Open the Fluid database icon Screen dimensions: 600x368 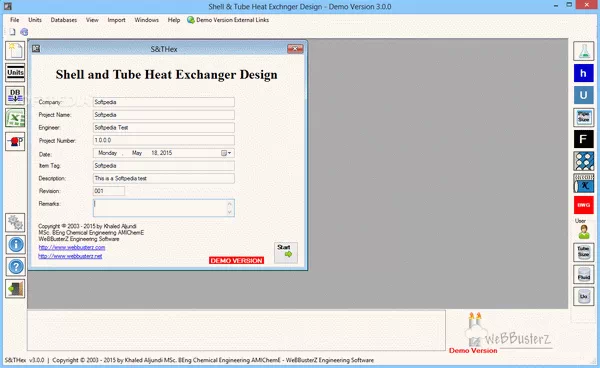(x=584, y=275)
